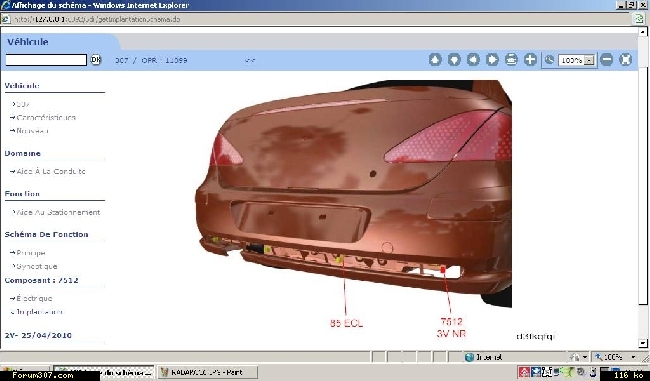Switch to the Paint taskbar window

[207, 372]
